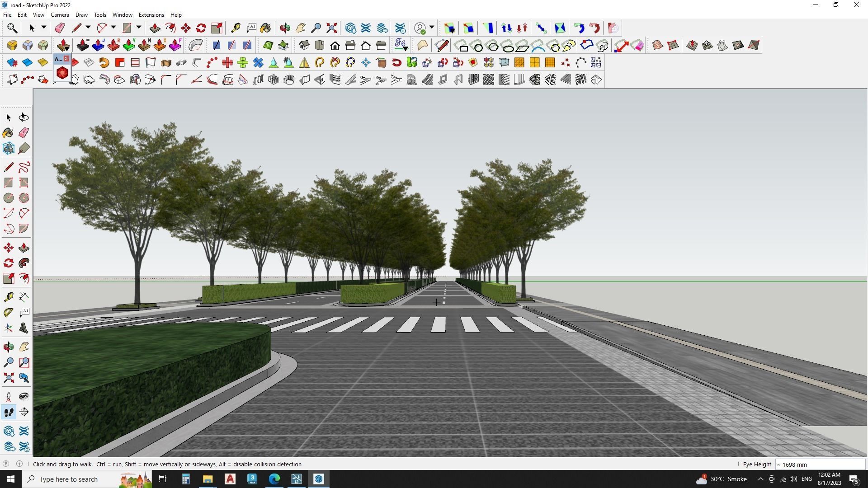Select Joint Push Pull Follow (F) tool
Screen dimensions: 868x488
(x=175, y=45)
